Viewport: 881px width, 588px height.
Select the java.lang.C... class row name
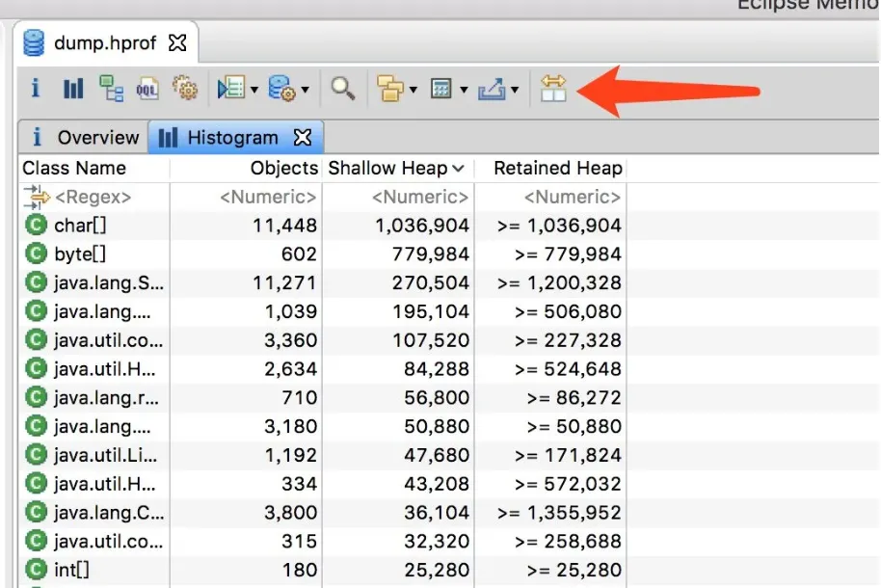109,513
